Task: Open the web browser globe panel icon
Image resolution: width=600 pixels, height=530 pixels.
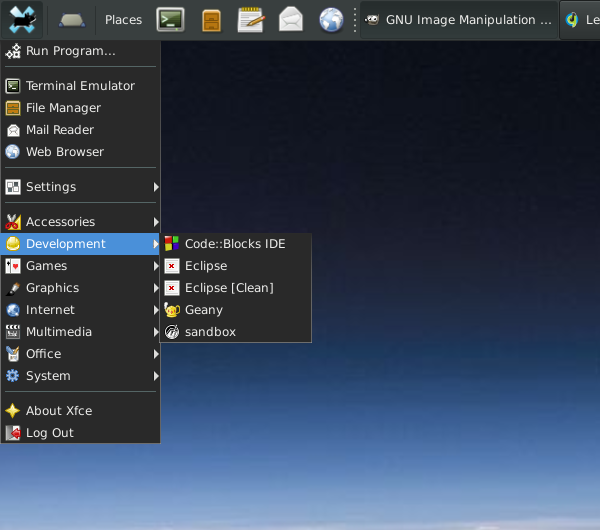Action: [x=331, y=19]
